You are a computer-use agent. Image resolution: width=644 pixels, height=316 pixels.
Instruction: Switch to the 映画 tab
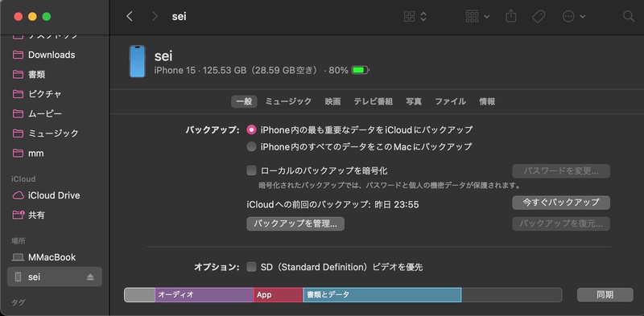(x=332, y=101)
